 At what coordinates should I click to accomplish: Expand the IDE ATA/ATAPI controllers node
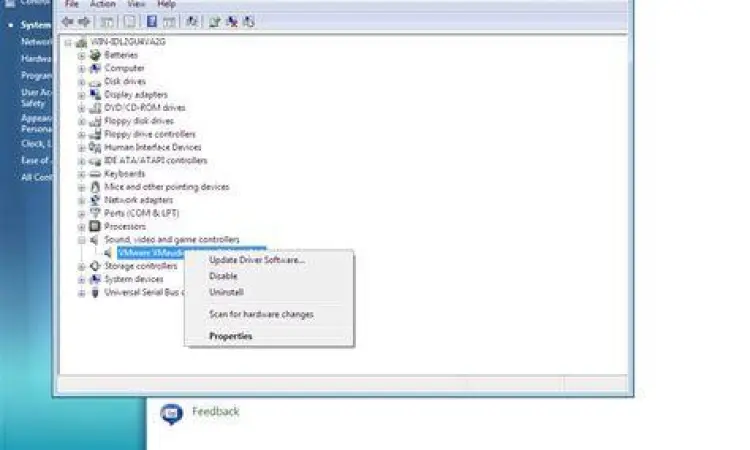(x=81, y=161)
